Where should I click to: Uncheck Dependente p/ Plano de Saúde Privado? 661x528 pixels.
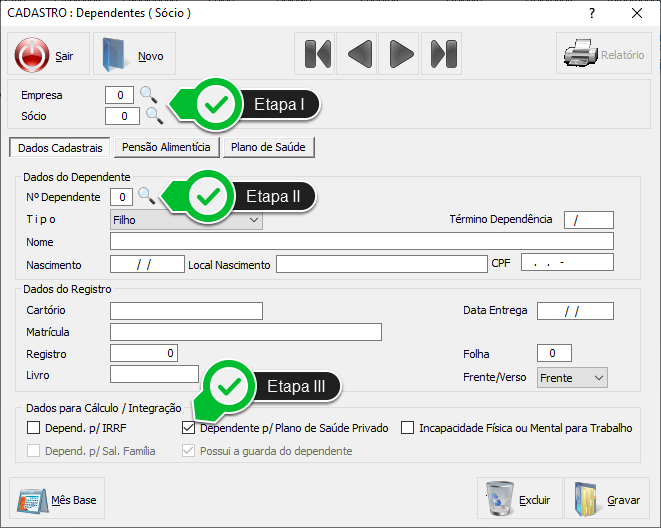(189, 428)
